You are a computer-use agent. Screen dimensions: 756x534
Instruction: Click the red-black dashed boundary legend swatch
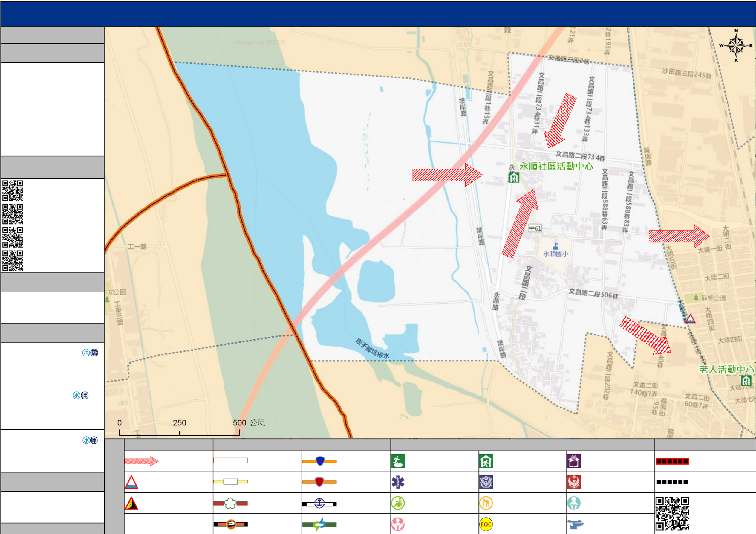click(672, 461)
